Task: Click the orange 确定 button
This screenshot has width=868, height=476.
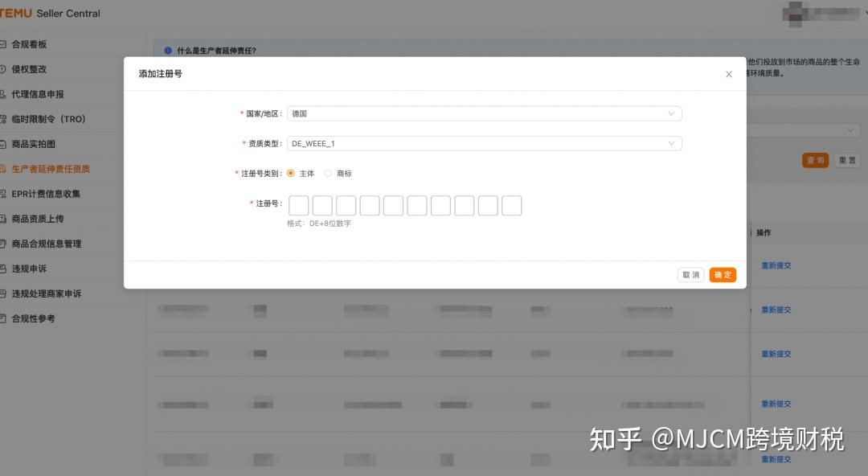Action: tap(722, 274)
